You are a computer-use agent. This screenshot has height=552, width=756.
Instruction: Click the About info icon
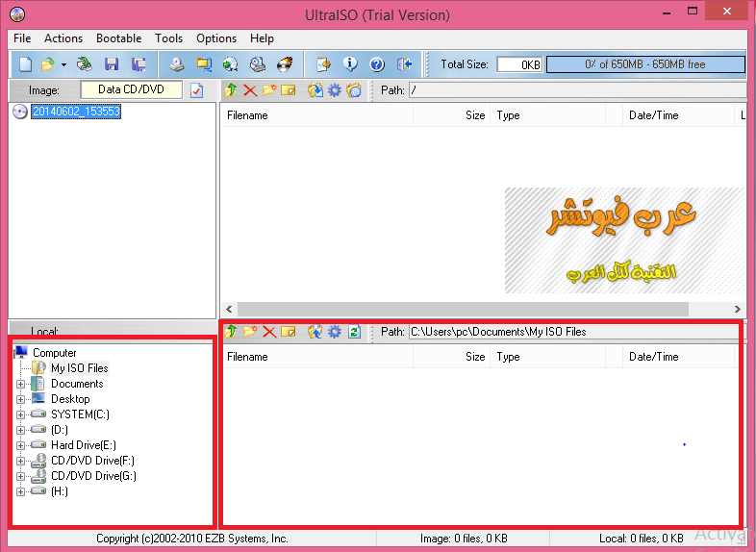(350, 64)
